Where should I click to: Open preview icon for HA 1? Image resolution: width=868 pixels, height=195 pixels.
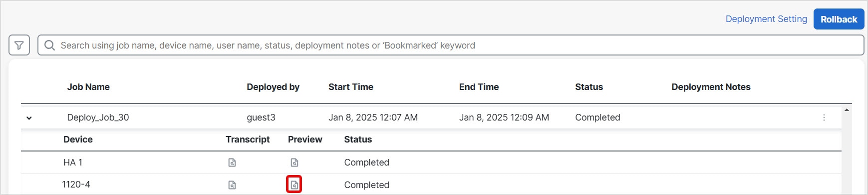(x=294, y=162)
